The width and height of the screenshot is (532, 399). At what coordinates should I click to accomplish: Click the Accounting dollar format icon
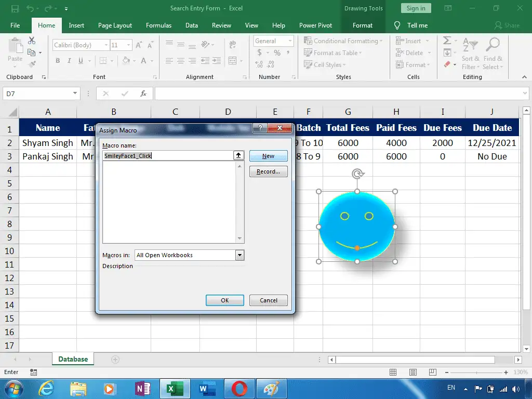pyautogui.click(x=260, y=52)
